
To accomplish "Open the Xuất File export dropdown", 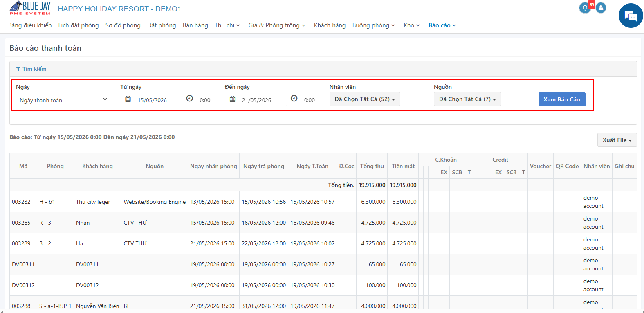I will click(617, 140).
